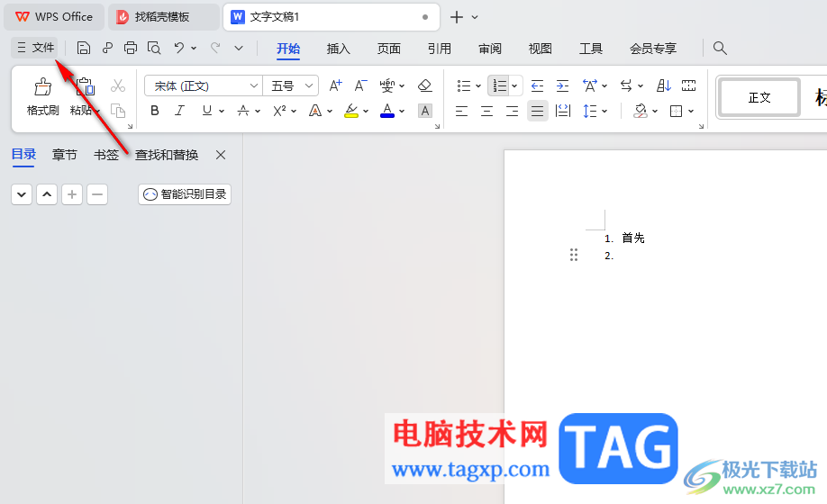Open the 书签 navigation tab

[x=106, y=155]
